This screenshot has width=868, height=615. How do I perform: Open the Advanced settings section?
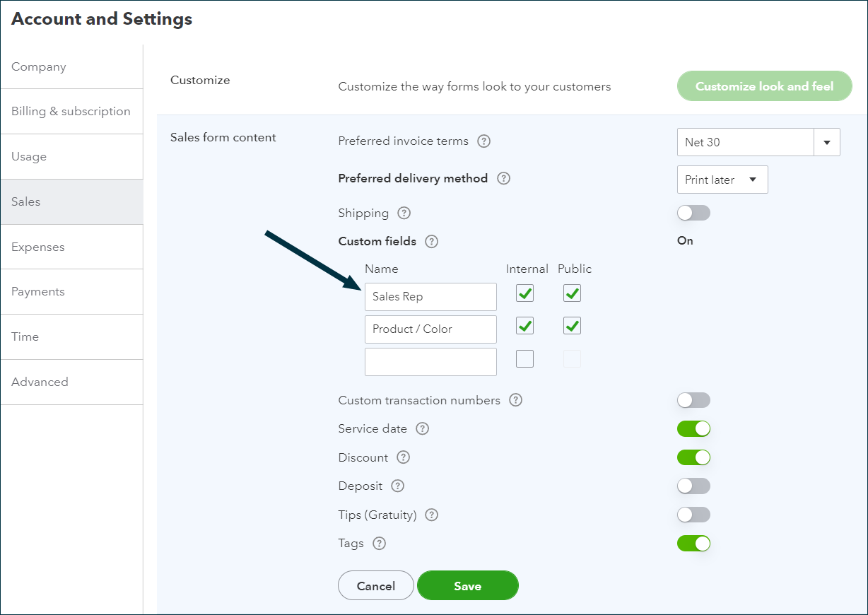point(40,382)
